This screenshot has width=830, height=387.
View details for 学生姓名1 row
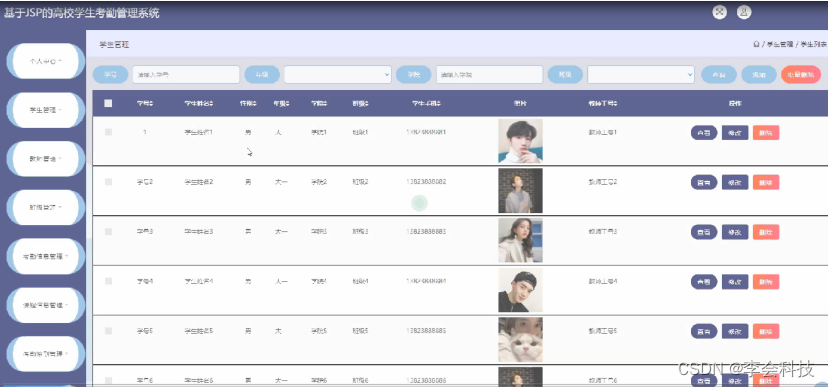[x=704, y=132]
